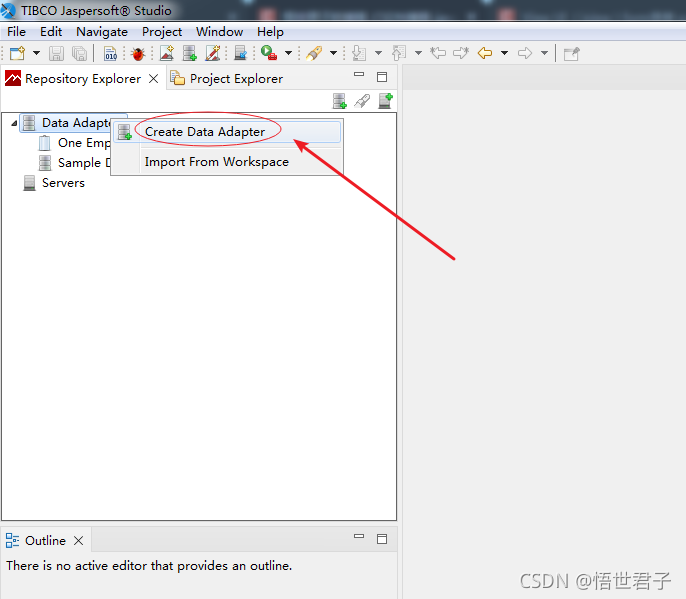Open the Project menu
Screen dimensions: 686x599
[162, 32]
